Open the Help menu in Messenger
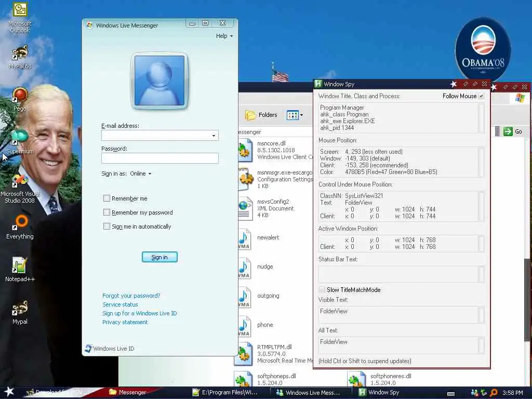This screenshot has width=532, height=399. [x=224, y=36]
